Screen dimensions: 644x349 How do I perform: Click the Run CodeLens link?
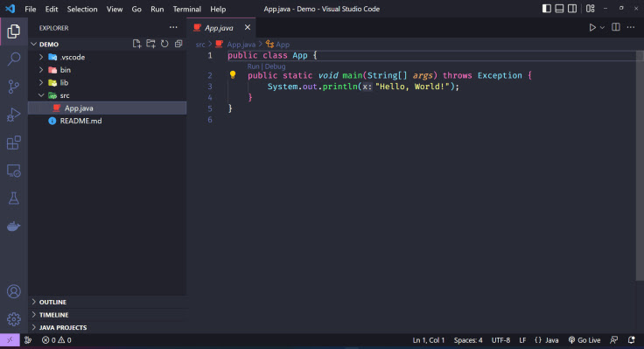coord(253,66)
